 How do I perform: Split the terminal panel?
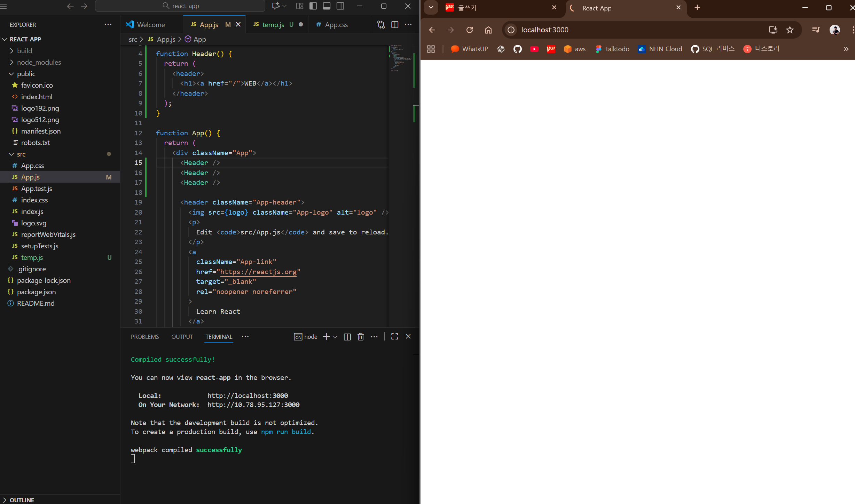(347, 337)
